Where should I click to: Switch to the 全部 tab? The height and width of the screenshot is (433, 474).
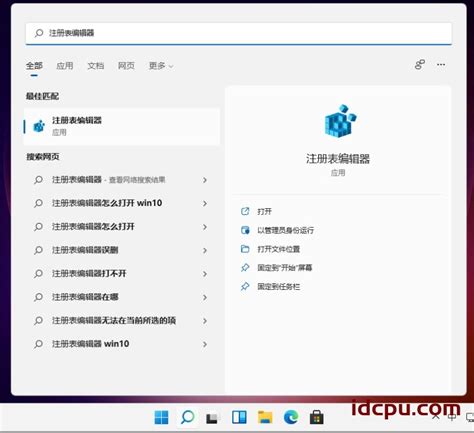click(x=34, y=66)
